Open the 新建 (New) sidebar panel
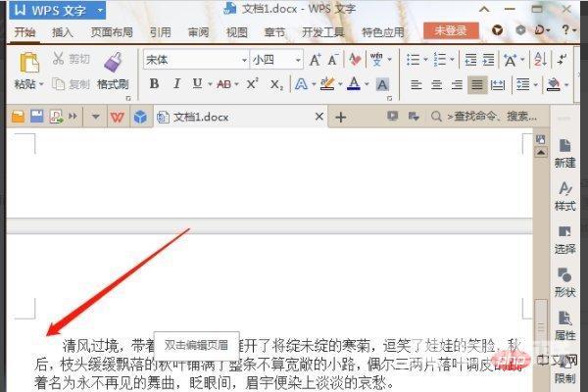The image size is (588, 392). pos(565,152)
